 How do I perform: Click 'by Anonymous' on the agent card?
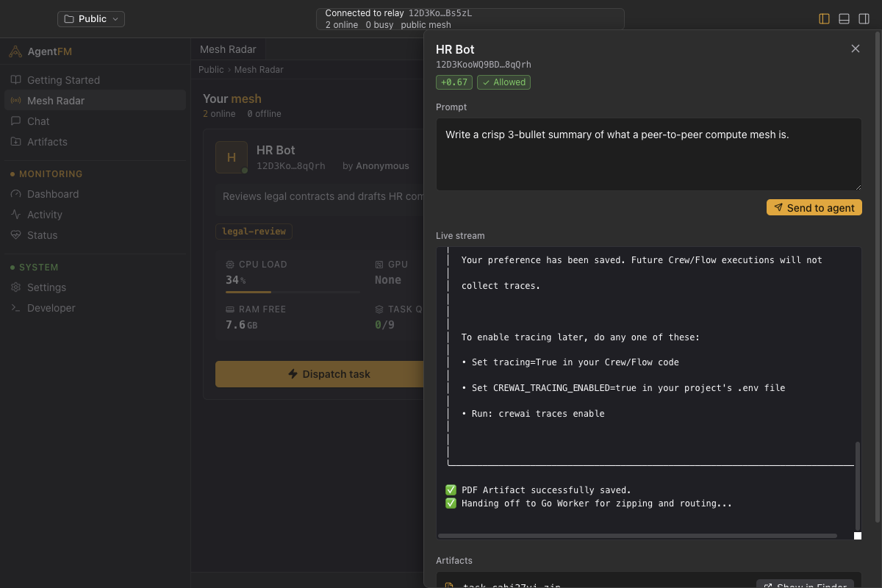376,166
